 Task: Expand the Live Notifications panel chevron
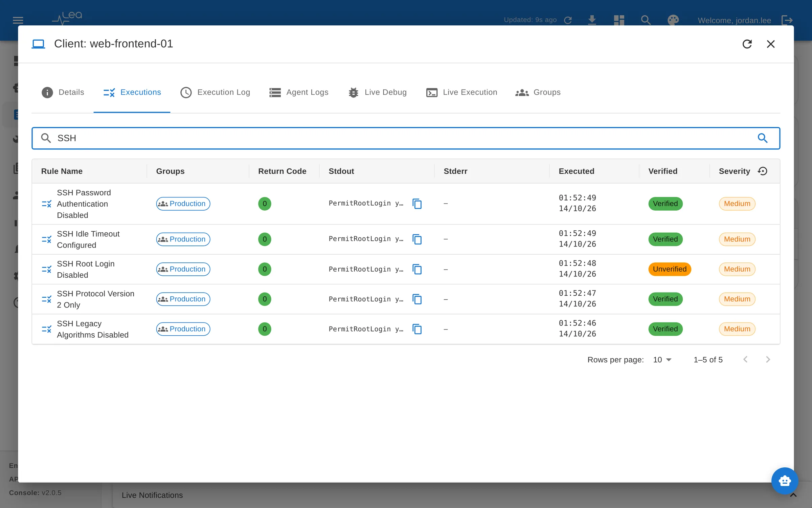click(x=793, y=495)
